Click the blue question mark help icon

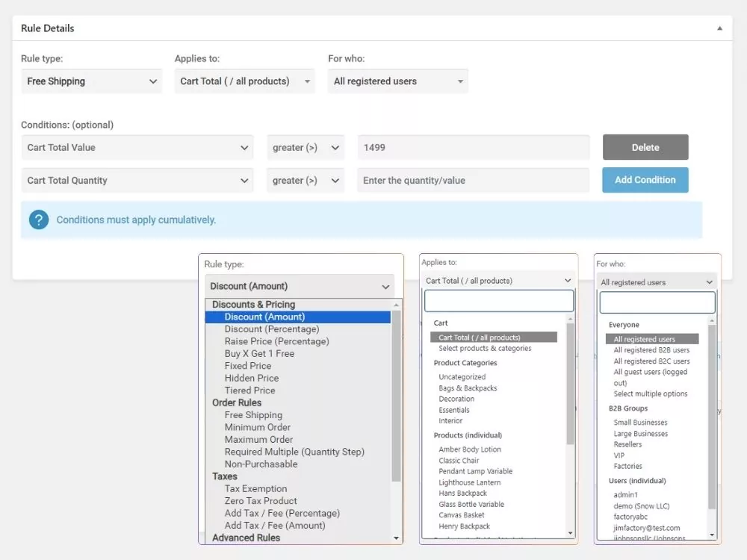click(39, 220)
